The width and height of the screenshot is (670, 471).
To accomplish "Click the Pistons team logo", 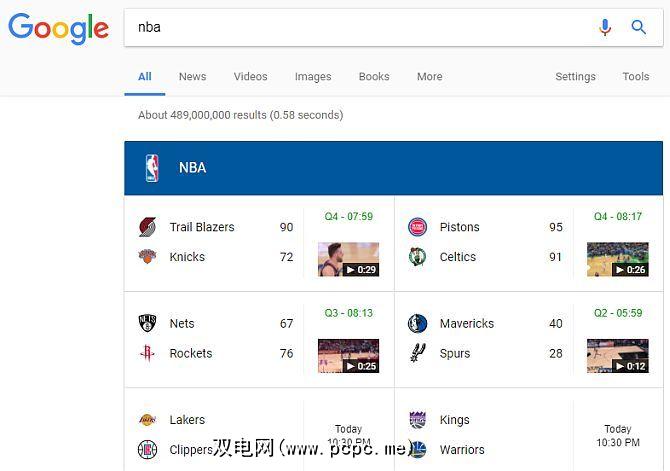I will point(417,227).
